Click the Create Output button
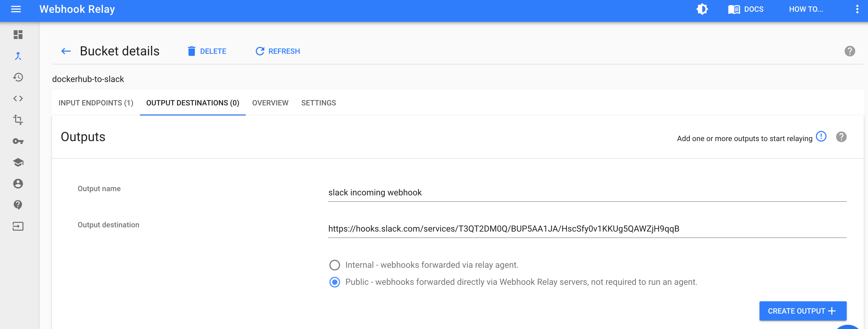The height and width of the screenshot is (329, 868). (802, 311)
